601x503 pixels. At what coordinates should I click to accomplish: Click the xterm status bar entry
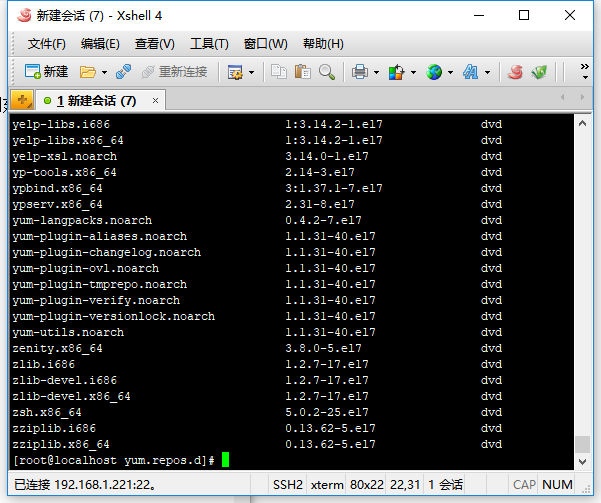(327, 485)
